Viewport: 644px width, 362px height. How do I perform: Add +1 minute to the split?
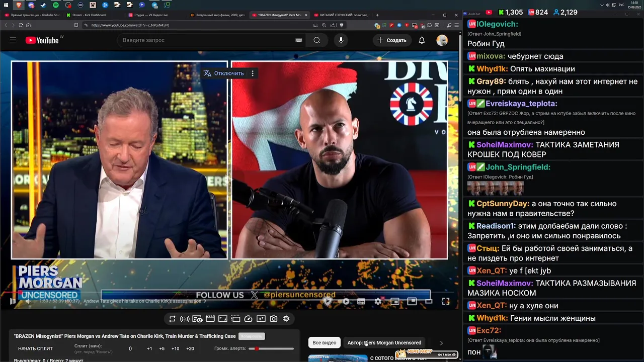click(x=149, y=348)
